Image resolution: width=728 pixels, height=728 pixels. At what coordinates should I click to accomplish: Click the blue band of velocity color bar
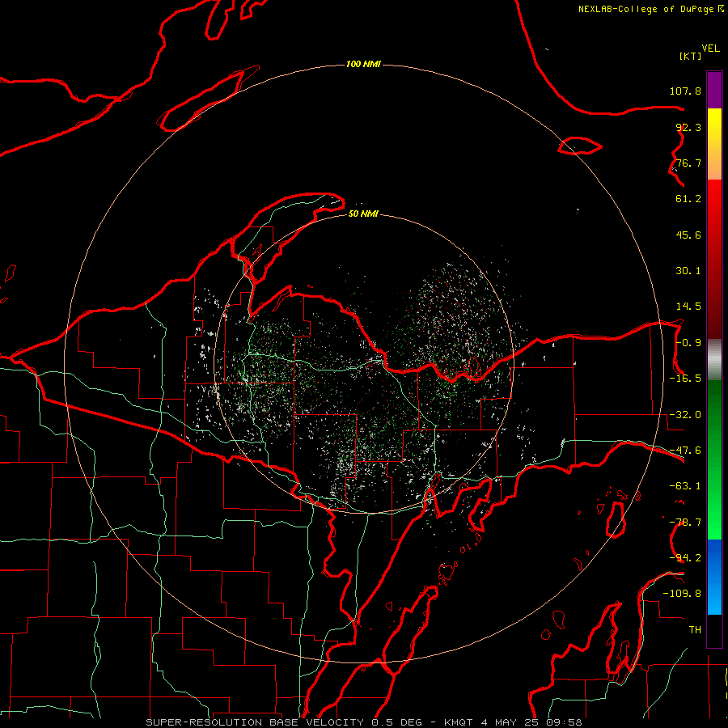714,577
